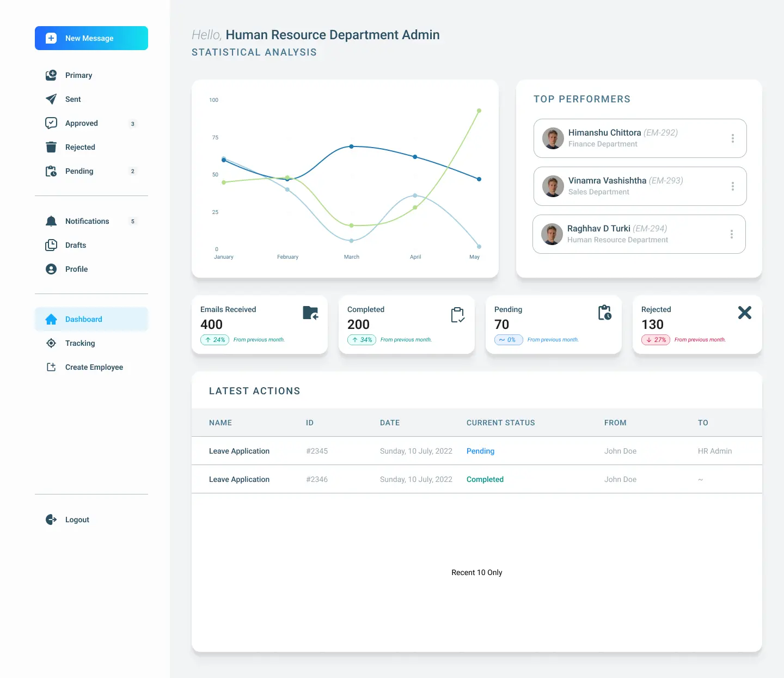Screen dimensions: 784x678
Task: Click the TOP PERFORMERS heading
Action: coord(582,99)
